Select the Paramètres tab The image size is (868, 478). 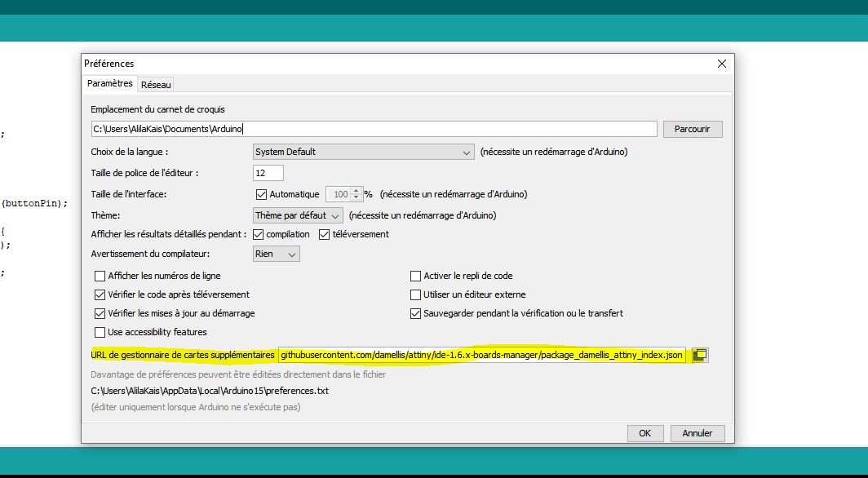109,83
